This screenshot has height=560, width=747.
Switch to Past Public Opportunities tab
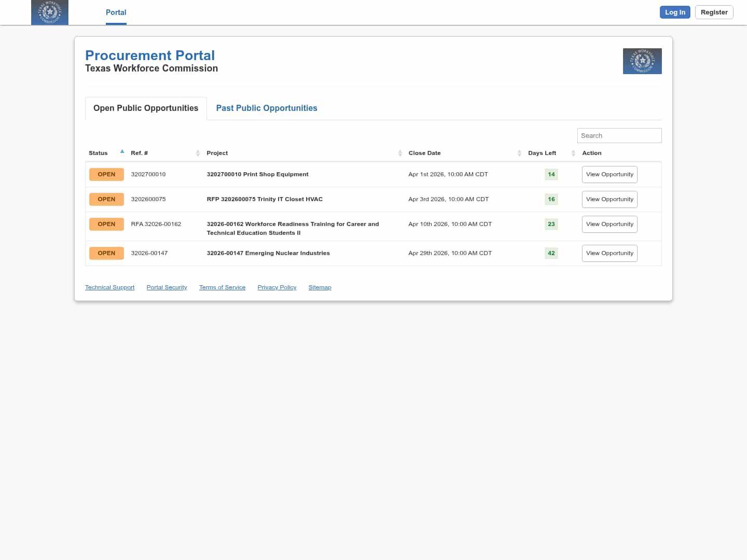tap(267, 108)
